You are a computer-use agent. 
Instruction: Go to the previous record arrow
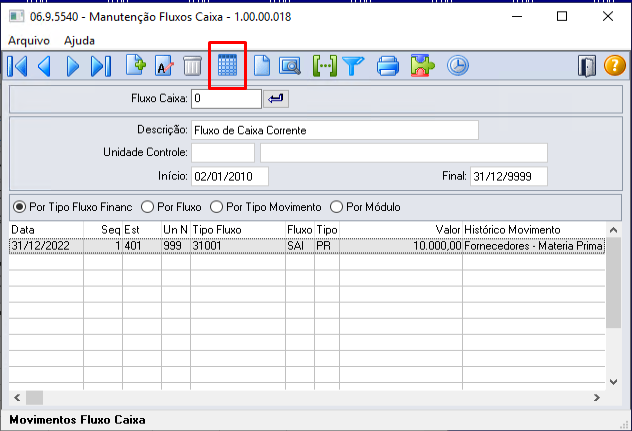[x=44, y=66]
